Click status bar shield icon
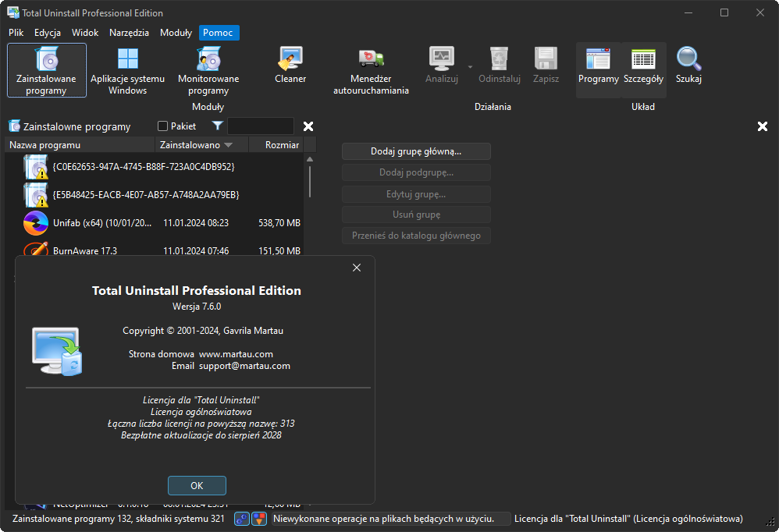This screenshot has height=532, width=779. tap(259, 519)
